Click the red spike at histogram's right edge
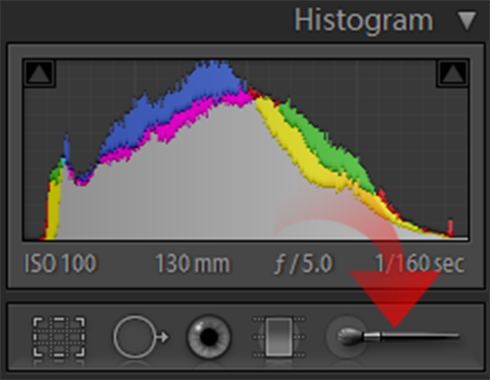490x380 pixels. pyautogui.click(x=450, y=227)
